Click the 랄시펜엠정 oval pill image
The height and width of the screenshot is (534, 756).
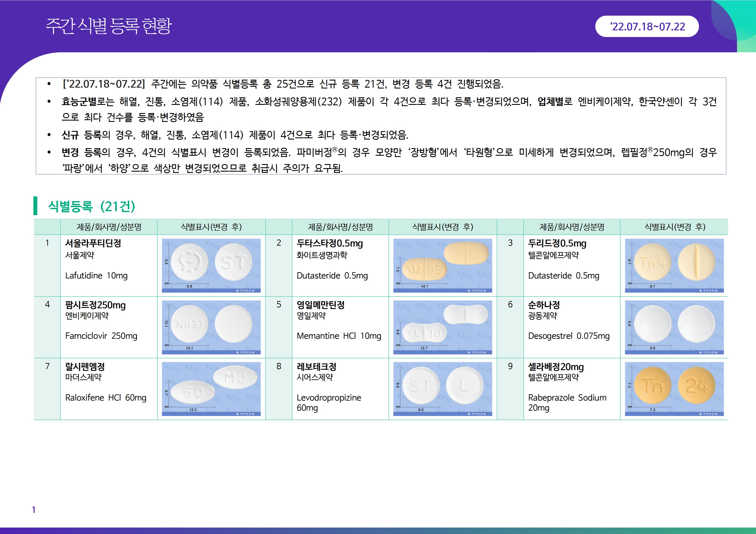(211, 389)
